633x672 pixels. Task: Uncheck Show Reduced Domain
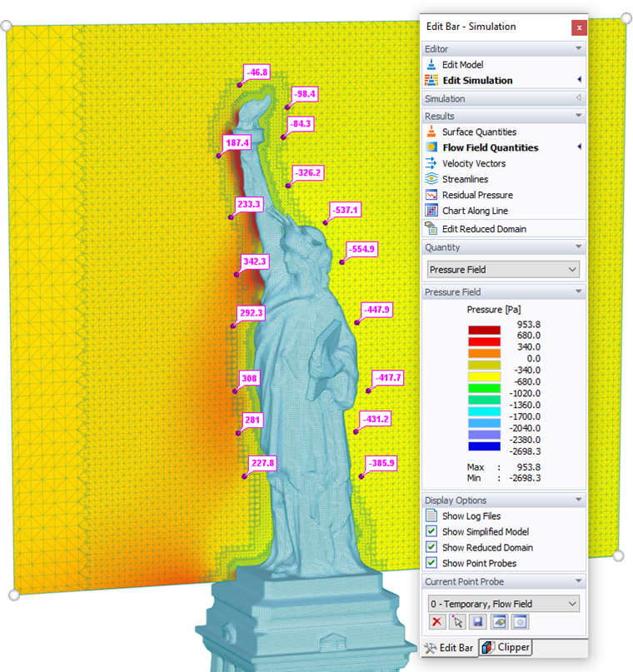(431, 547)
